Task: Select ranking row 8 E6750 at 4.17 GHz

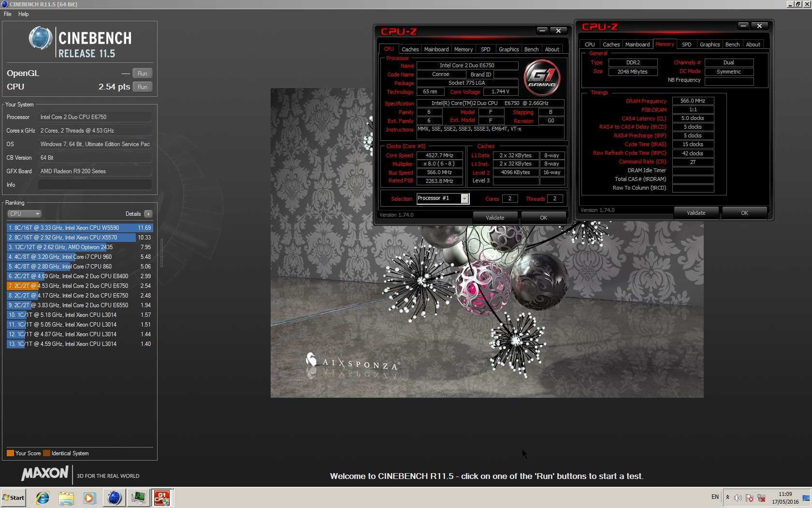Action: click(80, 296)
